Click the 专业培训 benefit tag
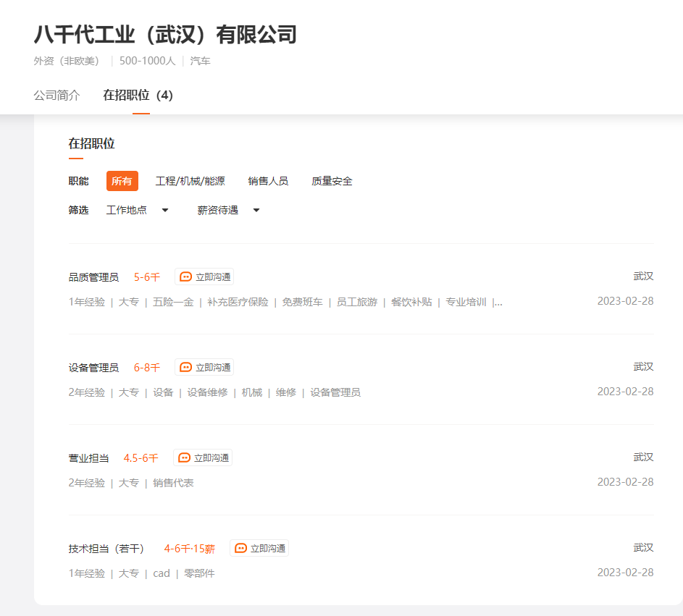Screen dimensions: 683x616 466,302
